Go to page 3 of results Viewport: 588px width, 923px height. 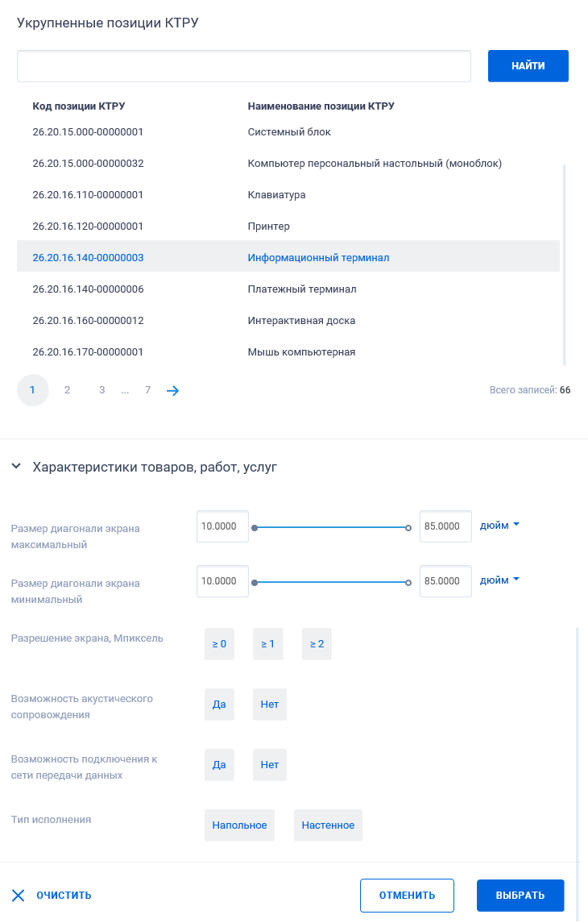[x=101, y=390]
